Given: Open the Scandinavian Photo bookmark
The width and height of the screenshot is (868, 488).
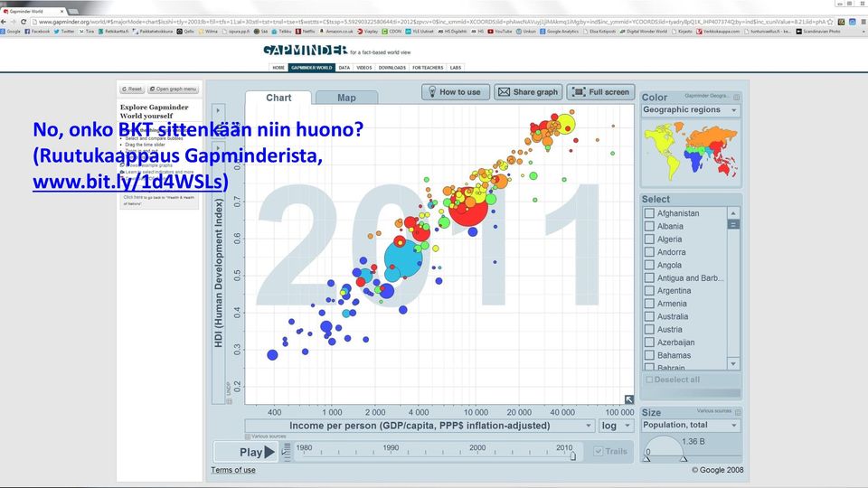Looking at the screenshot, I should pyautogui.click(x=819, y=32).
